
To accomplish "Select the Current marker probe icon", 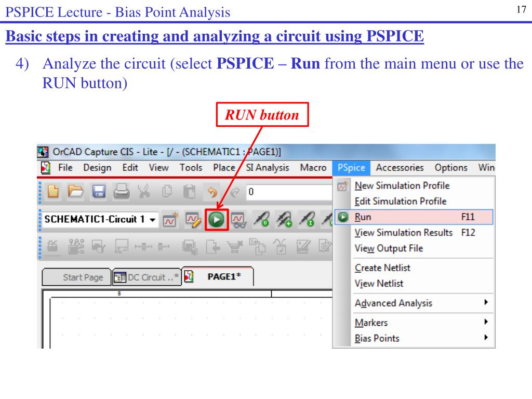I will pyautogui.click(x=307, y=220).
